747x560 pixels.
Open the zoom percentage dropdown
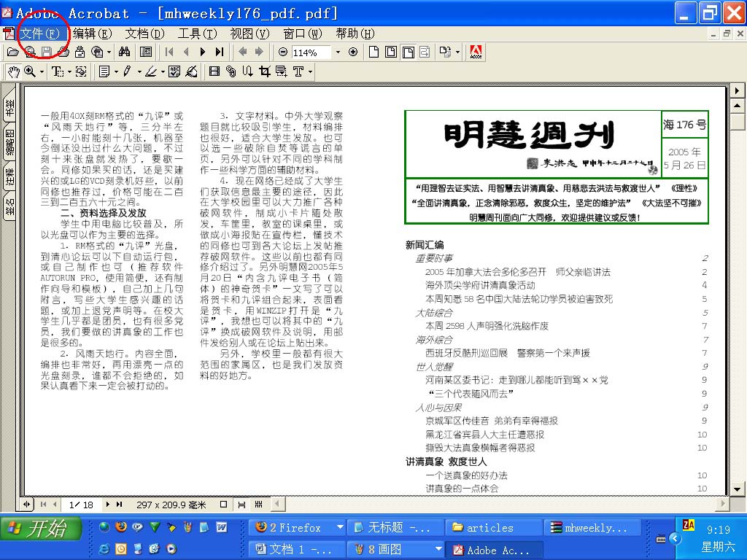(338, 52)
